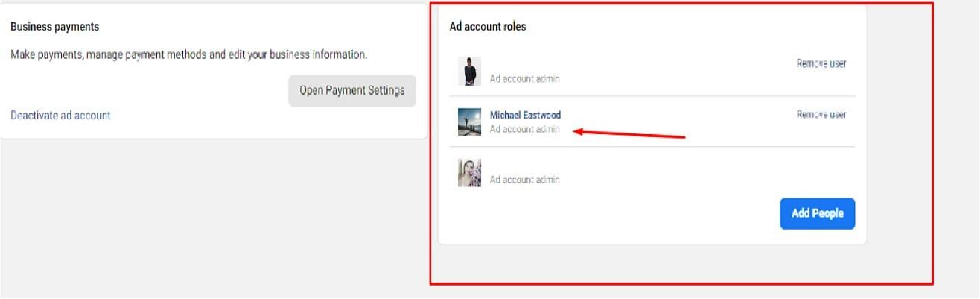Click the Deactivate ad account link
Screen dimensions: 980x299
[60, 116]
